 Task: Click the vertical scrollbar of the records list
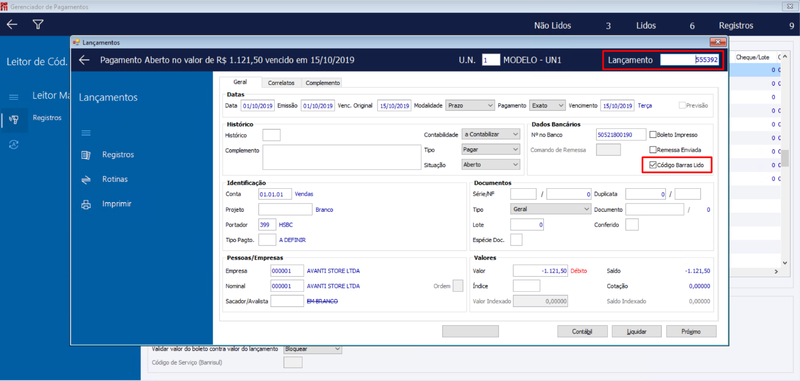point(786,159)
